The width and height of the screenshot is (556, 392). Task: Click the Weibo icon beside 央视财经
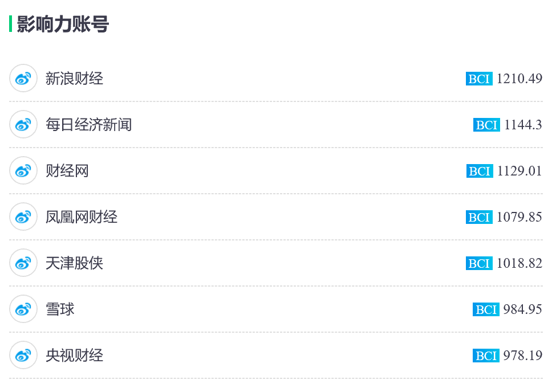[x=23, y=355]
